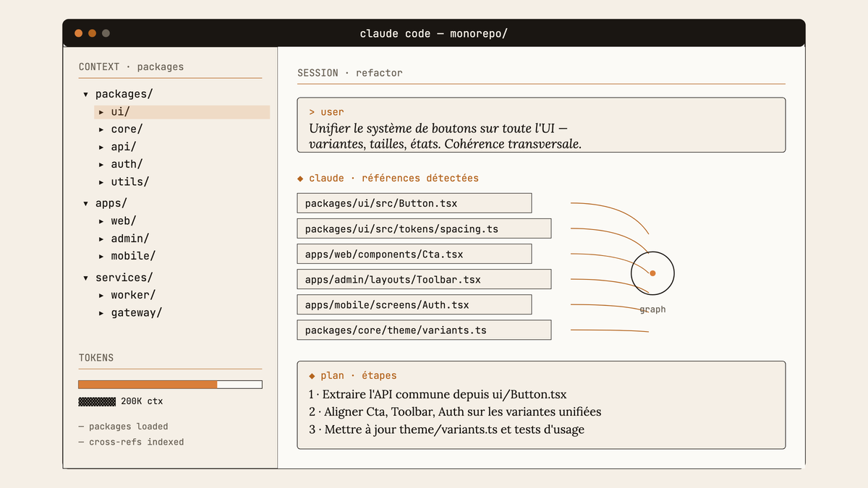This screenshot has height=488, width=868.
Task: Open packages/core/theme/variants.ts reference
Action: point(424,330)
